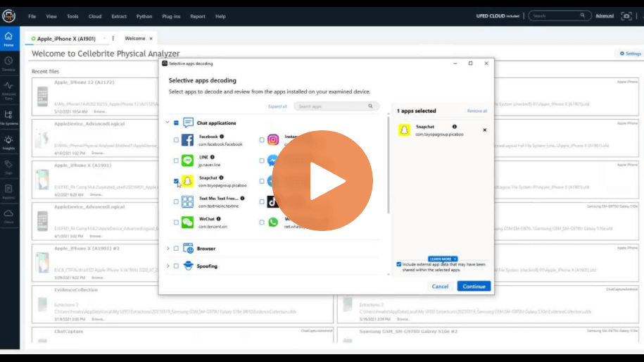644x362 pixels.
Task: Click the Spoofing category icon
Action: (x=188, y=266)
